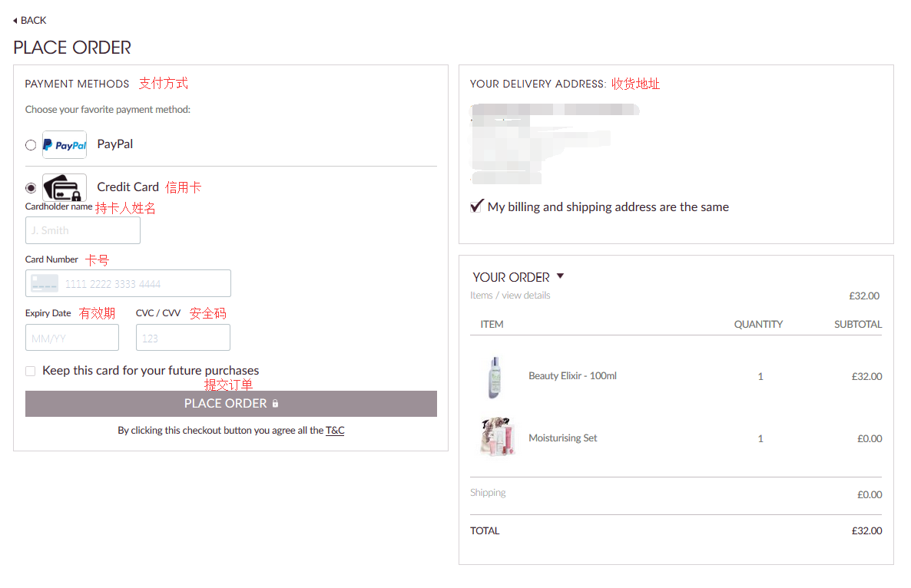This screenshot has height=588, width=911.
Task: Open the T&C link
Action: click(x=335, y=431)
